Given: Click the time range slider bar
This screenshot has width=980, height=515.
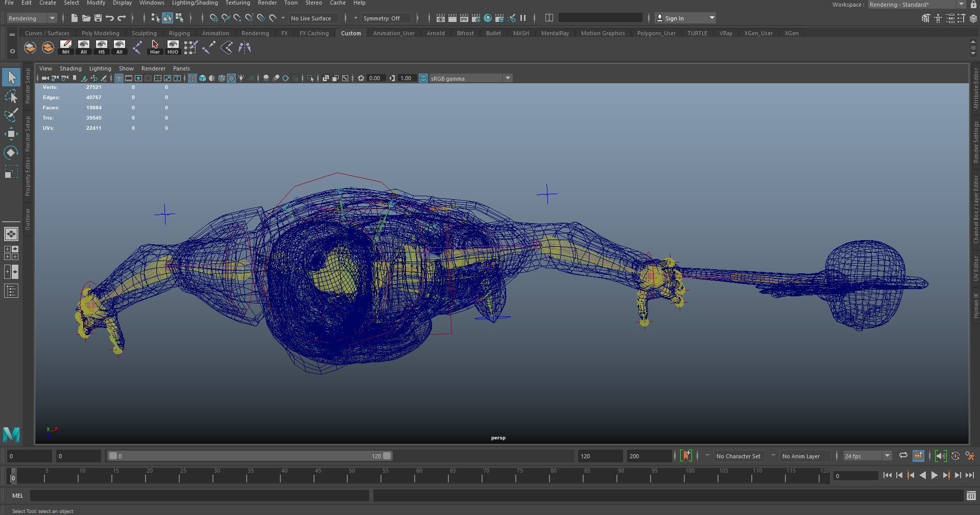Looking at the screenshot, I should (249, 456).
